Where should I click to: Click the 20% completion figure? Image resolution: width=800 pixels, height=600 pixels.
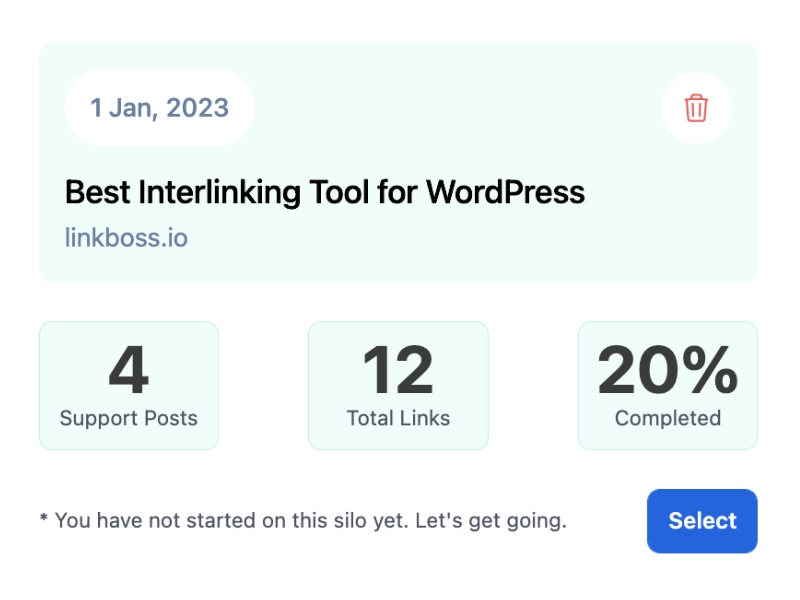[x=668, y=370]
